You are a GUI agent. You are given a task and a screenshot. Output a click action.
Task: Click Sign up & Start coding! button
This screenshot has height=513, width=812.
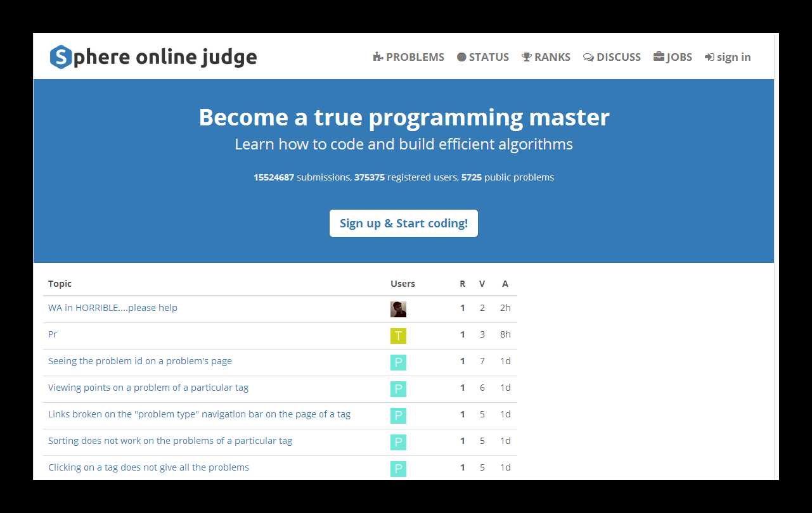tap(404, 223)
